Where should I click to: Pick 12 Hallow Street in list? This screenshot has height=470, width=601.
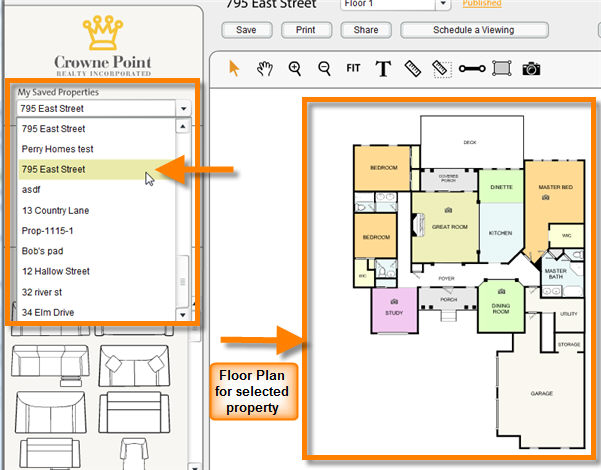[x=56, y=271]
